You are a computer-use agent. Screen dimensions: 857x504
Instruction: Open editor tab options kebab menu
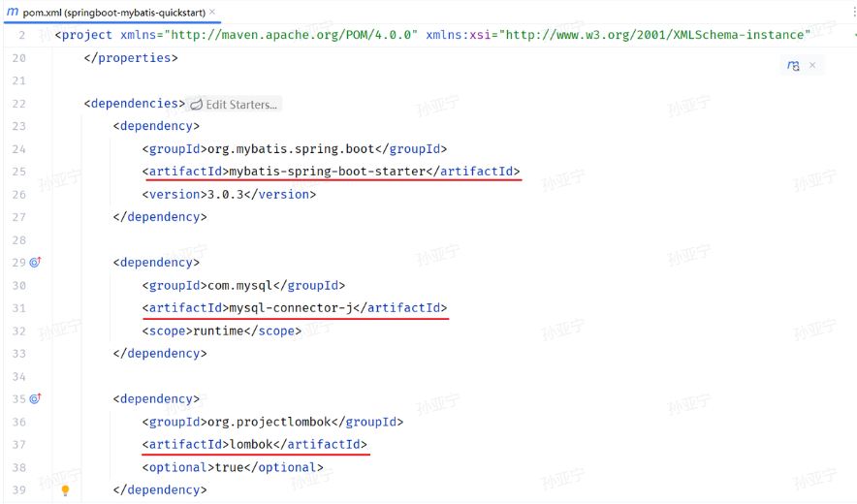(854, 12)
